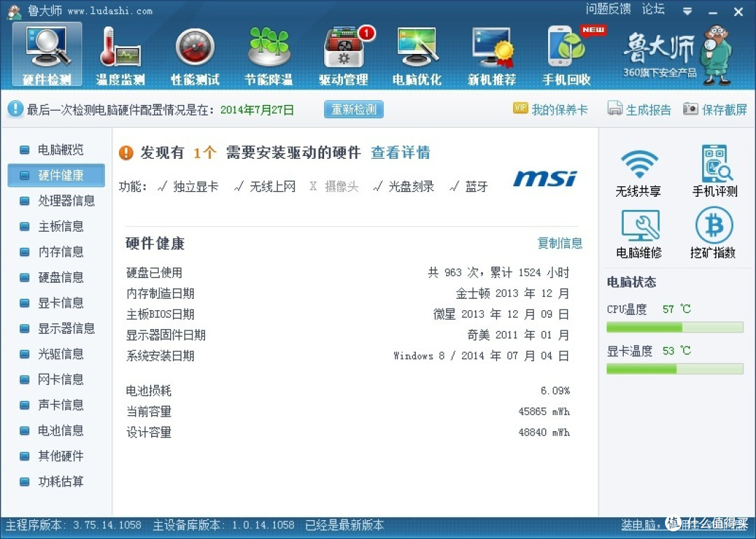Open 驱动管理 driver manager

pos(343,55)
